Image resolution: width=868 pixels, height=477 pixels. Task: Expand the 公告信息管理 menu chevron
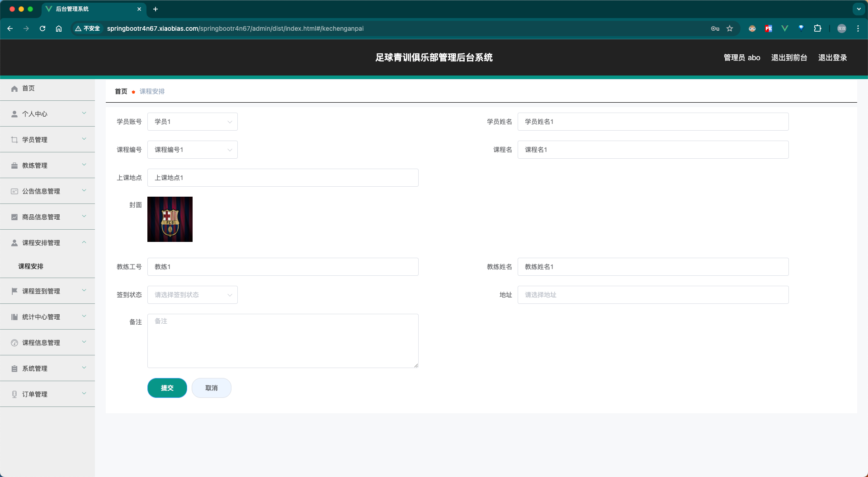click(x=84, y=191)
